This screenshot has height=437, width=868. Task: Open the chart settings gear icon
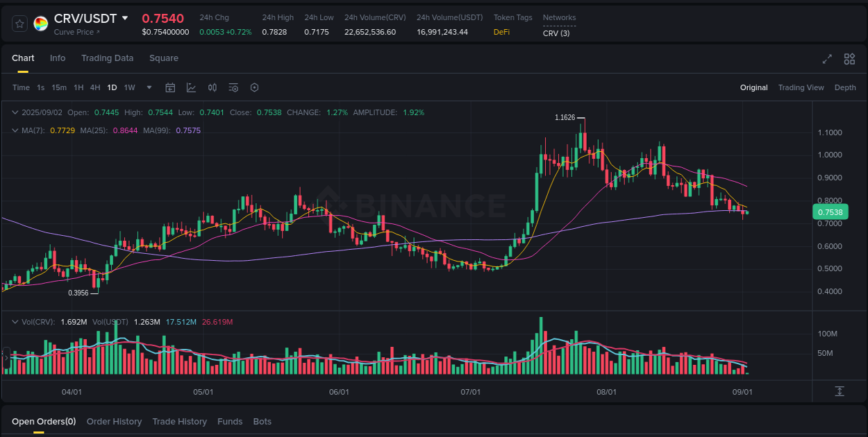pos(254,87)
